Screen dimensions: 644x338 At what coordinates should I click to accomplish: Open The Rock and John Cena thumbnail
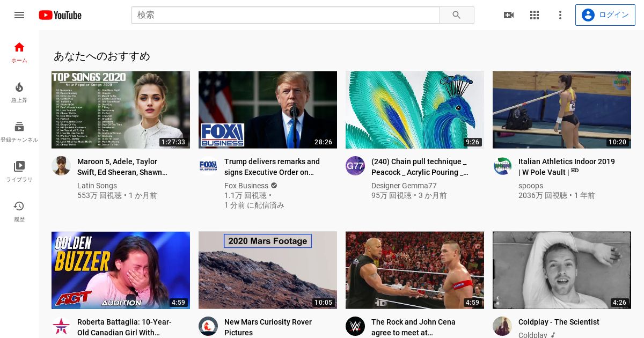point(415,270)
